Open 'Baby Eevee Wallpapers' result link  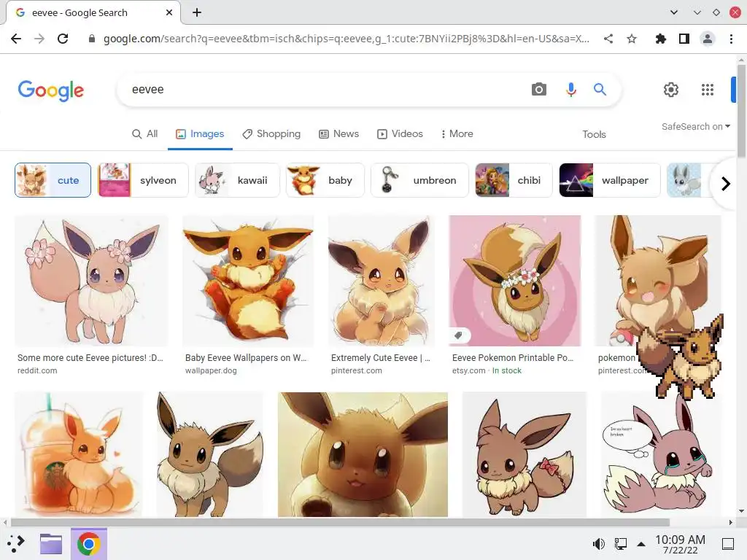pyautogui.click(x=246, y=357)
